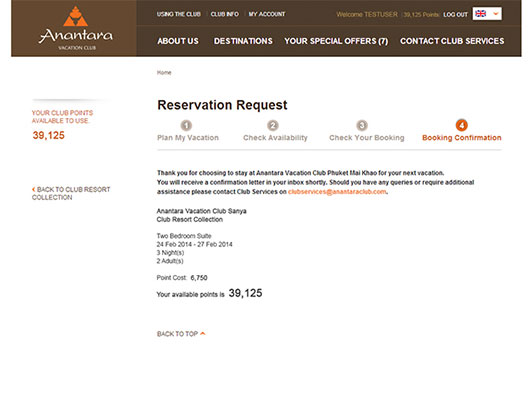530x395 pixels.
Task: Go back to Club Resort Collection
Action: pyautogui.click(x=71, y=193)
